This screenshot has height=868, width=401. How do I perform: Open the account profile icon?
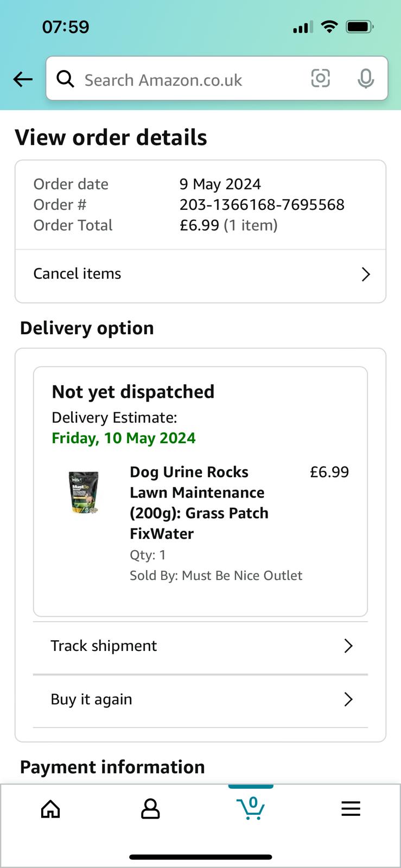(150, 809)
